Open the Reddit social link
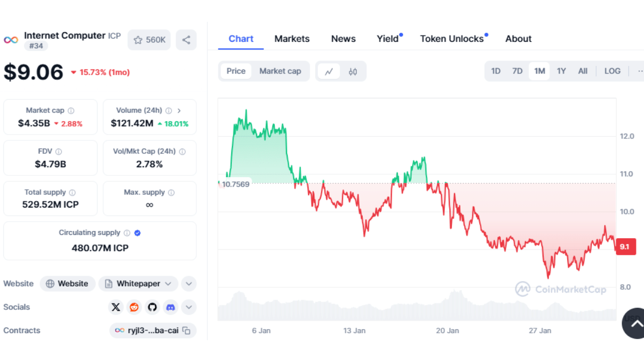 click(134, 307)
